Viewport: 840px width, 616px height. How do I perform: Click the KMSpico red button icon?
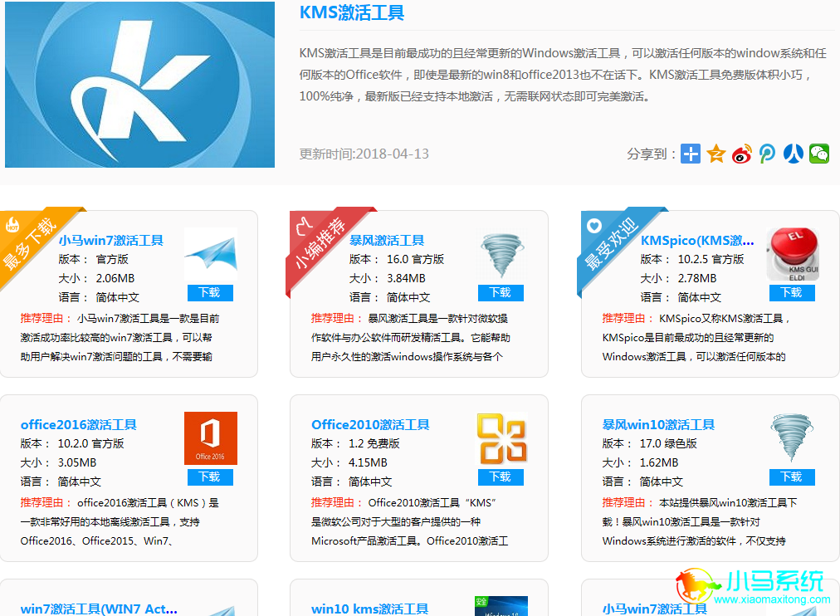[x=793, y=254]
